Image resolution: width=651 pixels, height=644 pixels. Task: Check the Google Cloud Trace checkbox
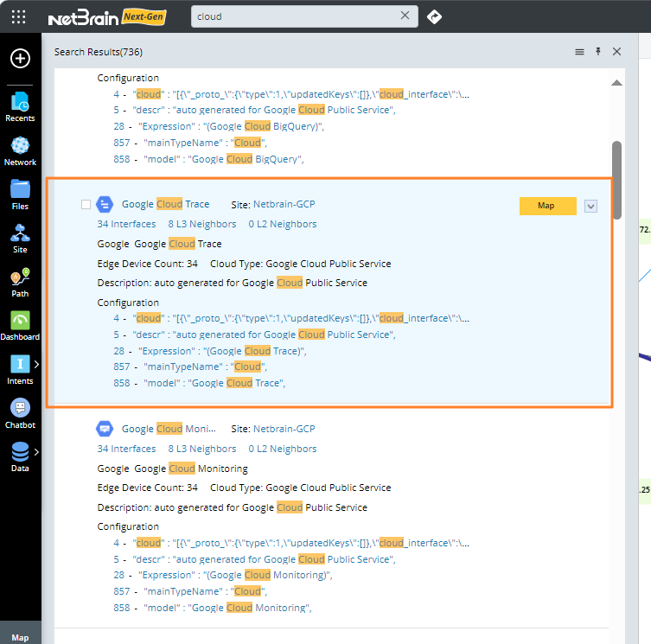(x=86, y=204)
